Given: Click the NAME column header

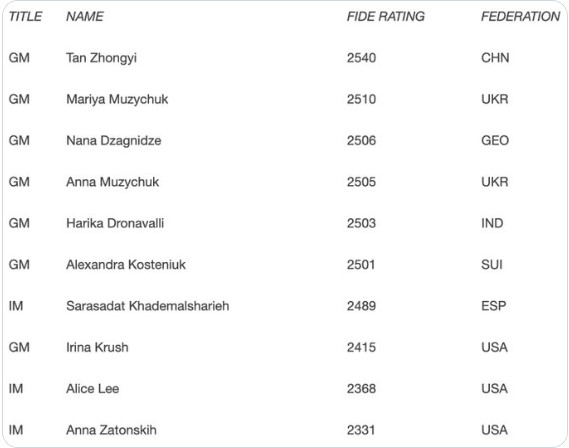Looking at the screenshot, I should click(85, 16).
